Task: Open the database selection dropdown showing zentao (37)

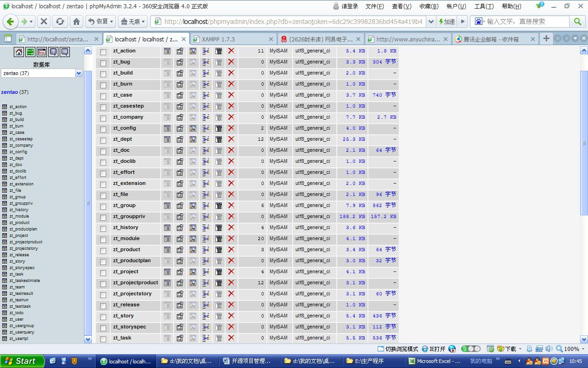Action: (78, 73)
